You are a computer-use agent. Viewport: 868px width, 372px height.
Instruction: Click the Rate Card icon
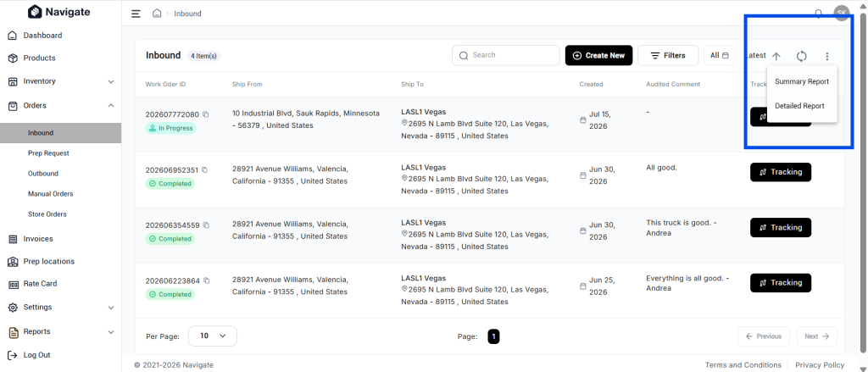(x=13, y=284)
